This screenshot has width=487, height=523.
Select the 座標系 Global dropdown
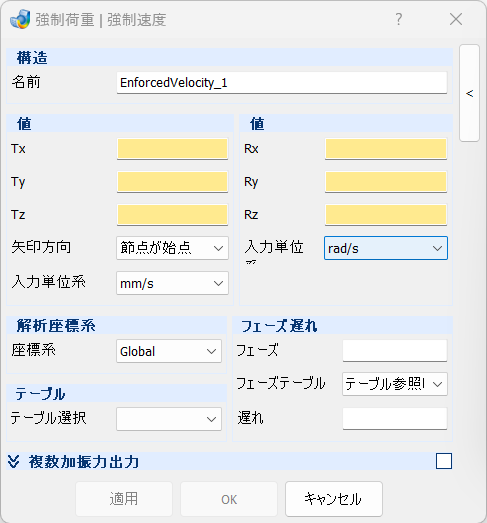pyautogui.click(x=169, y=351)
